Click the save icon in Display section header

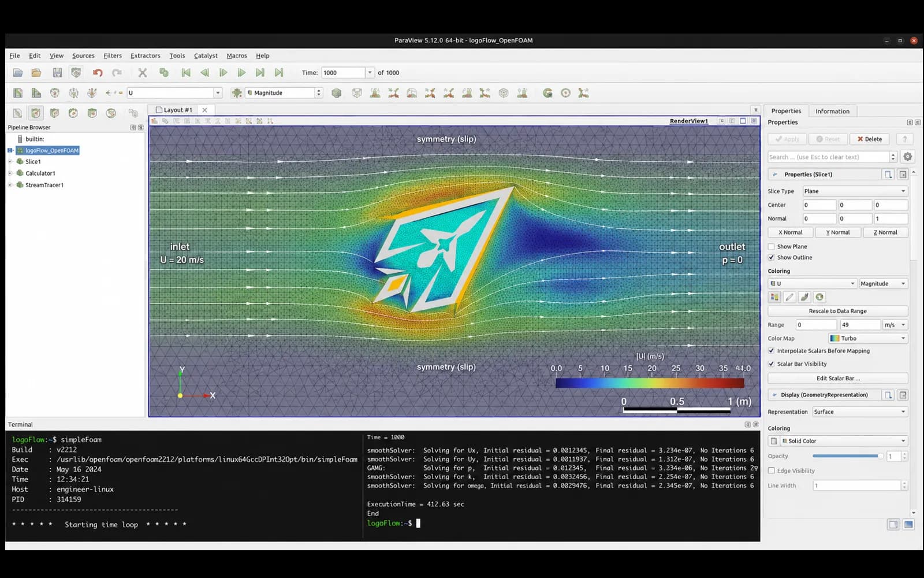[903, 395]
